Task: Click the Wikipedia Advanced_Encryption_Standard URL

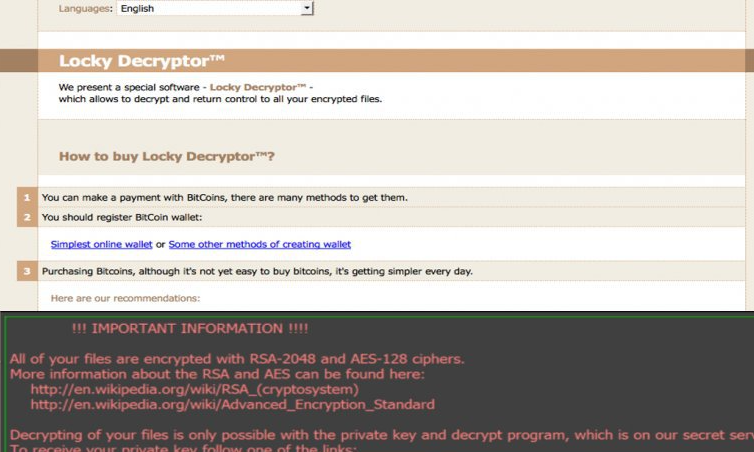Action: coord(232,405)
